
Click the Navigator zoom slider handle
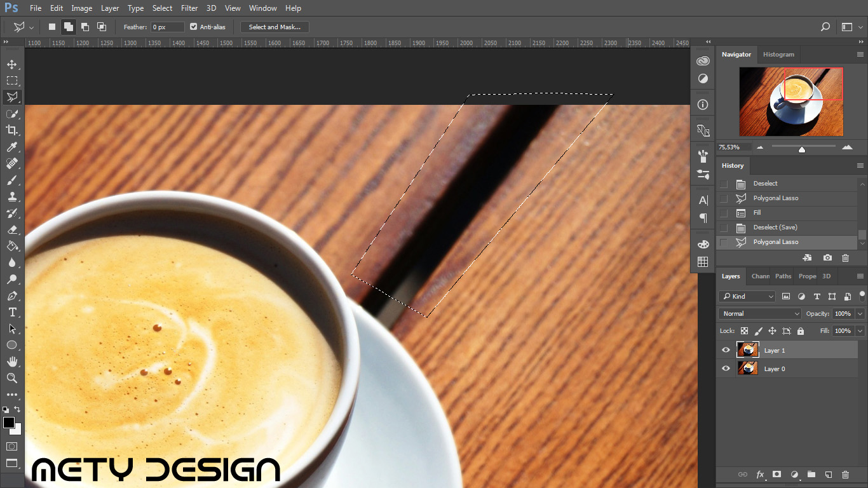[x=802, y=149]
